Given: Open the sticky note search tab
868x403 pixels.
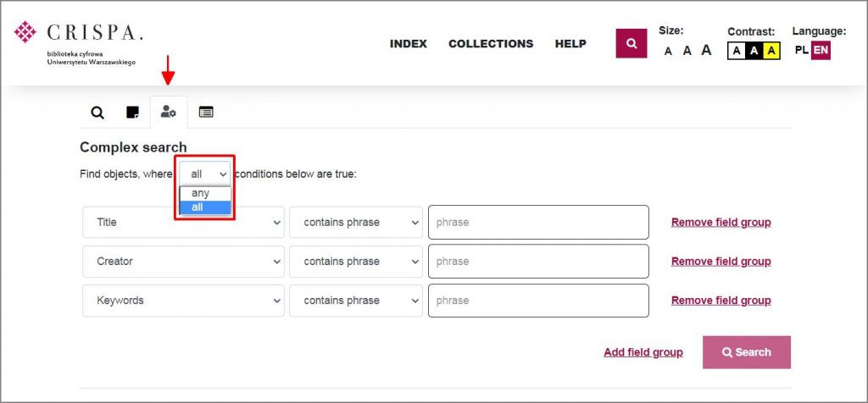Looking at the screenshot, I should point(132,112).
